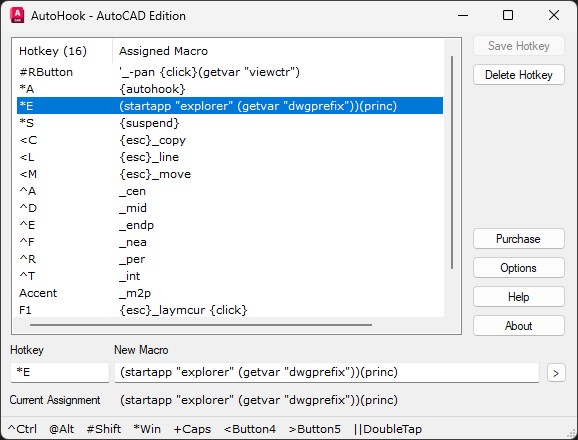Click the {esc}_line macro entry
The width and height of the screenshot is (578, 440).
pyautogui.click(x=149, y=157)
